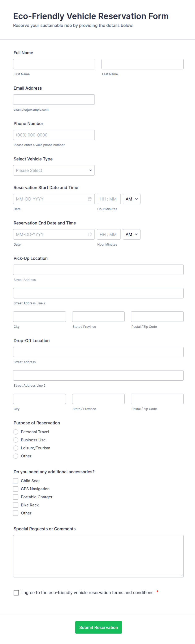This screenshot has width=195, height=644.
Task: Tick the Portable Charger checkbox
Action: tap(16, 497)
